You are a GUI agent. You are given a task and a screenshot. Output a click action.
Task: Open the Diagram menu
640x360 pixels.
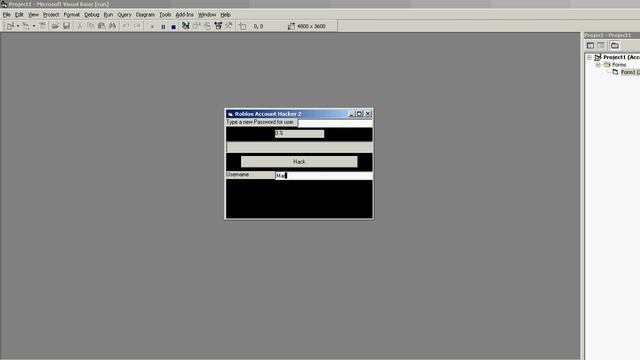point(145,15)
